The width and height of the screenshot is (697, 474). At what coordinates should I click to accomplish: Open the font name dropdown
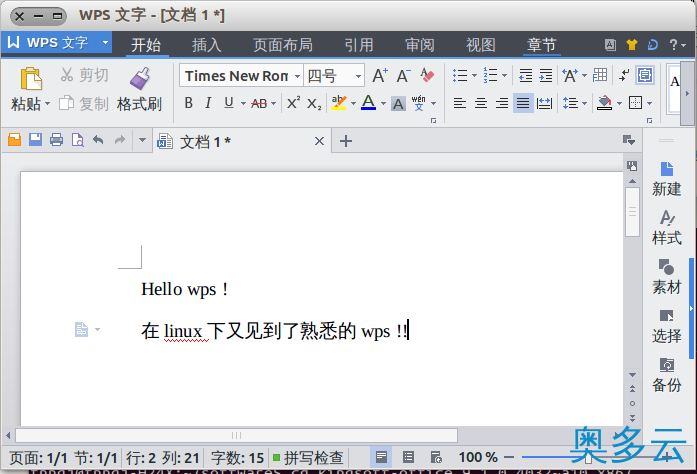(x=297, y=76)
